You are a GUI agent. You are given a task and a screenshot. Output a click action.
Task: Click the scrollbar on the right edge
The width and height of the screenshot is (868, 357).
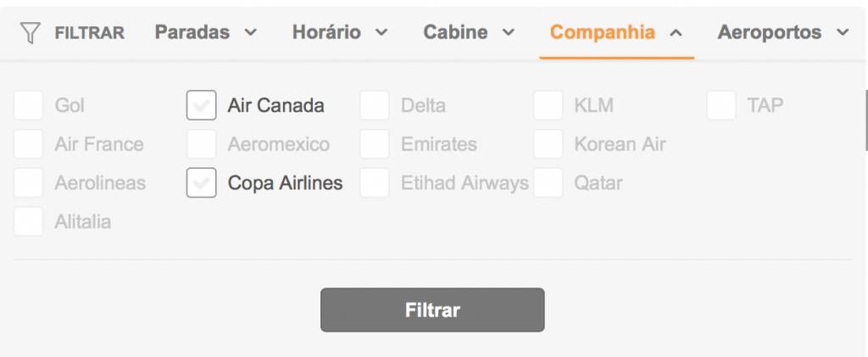(x=865, y=120)
